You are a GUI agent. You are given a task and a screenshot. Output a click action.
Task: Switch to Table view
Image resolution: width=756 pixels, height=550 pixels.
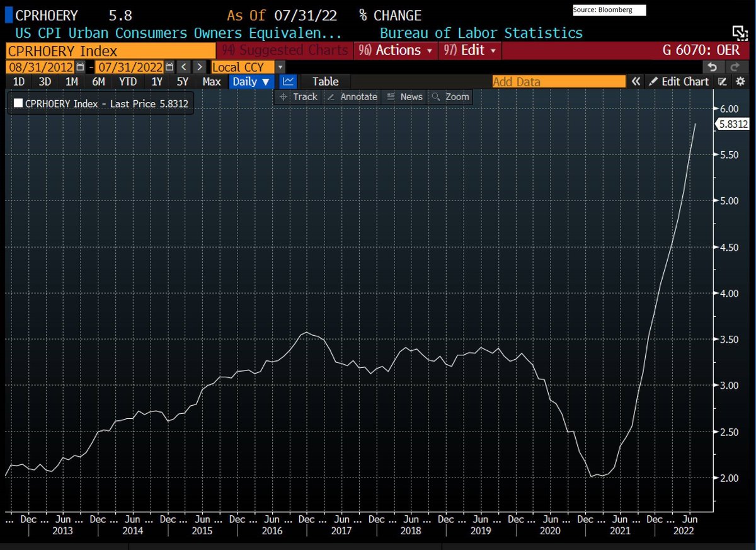point(325,81)
